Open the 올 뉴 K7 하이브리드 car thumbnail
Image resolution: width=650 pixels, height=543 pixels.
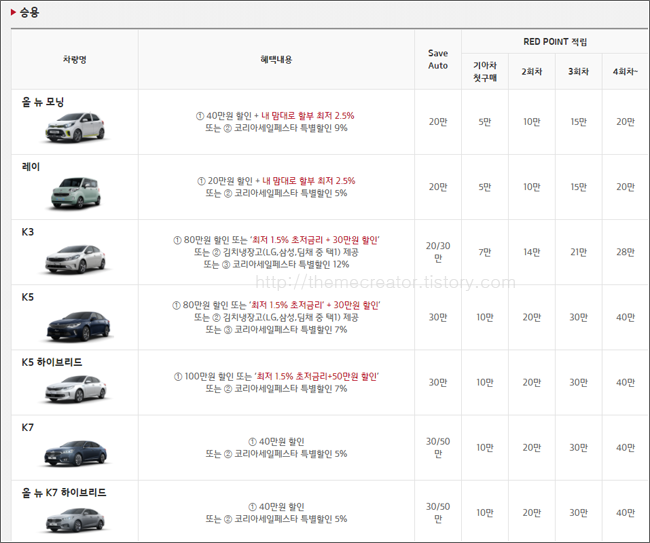pos(75,519)
